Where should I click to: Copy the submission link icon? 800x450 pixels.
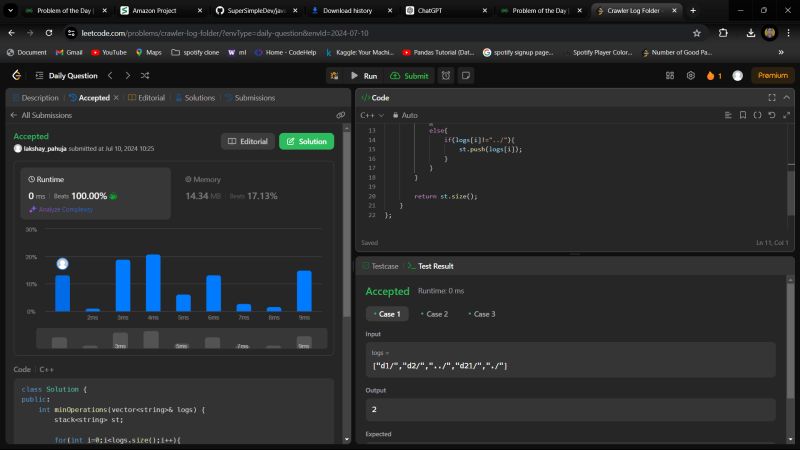coord(340,115)
